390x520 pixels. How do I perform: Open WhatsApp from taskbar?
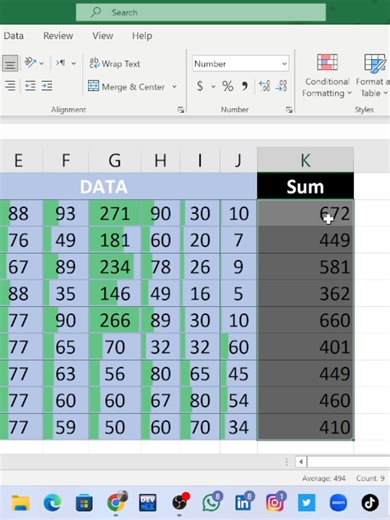[x=212, y=502]
